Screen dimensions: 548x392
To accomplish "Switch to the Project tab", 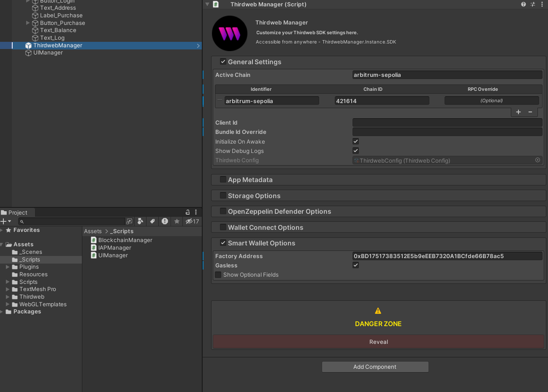I will (x=17, y=212).
